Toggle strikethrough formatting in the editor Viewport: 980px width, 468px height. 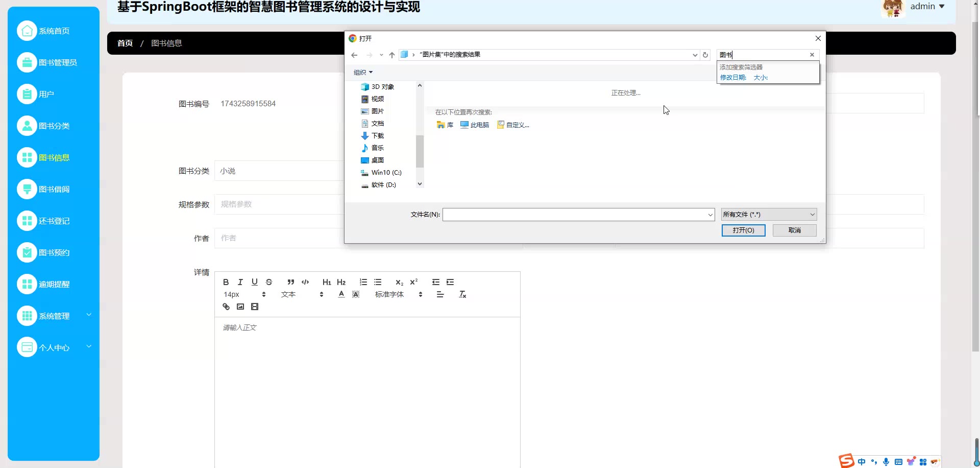tap(269, 282)
